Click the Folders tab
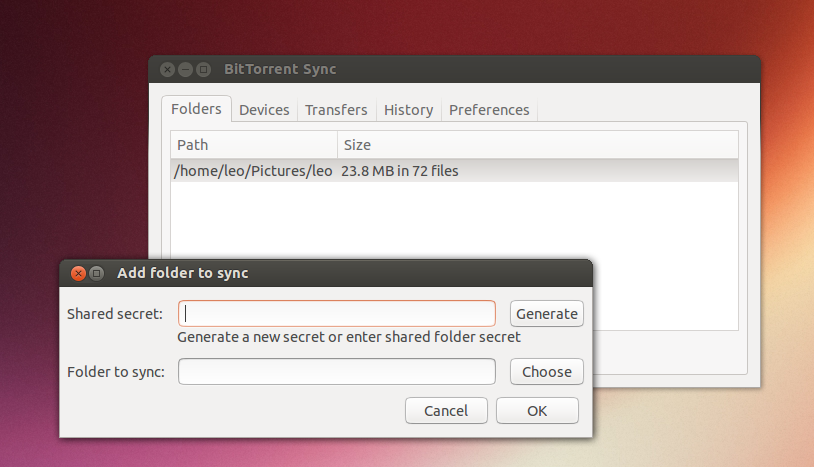The height and width of the screenshot is (467, 814). click(196, 109)
